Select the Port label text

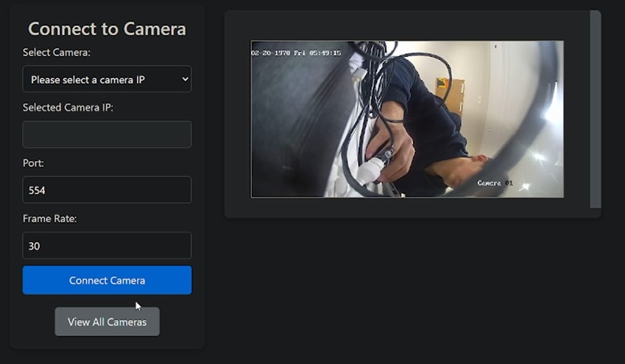(x=34, y=163)
